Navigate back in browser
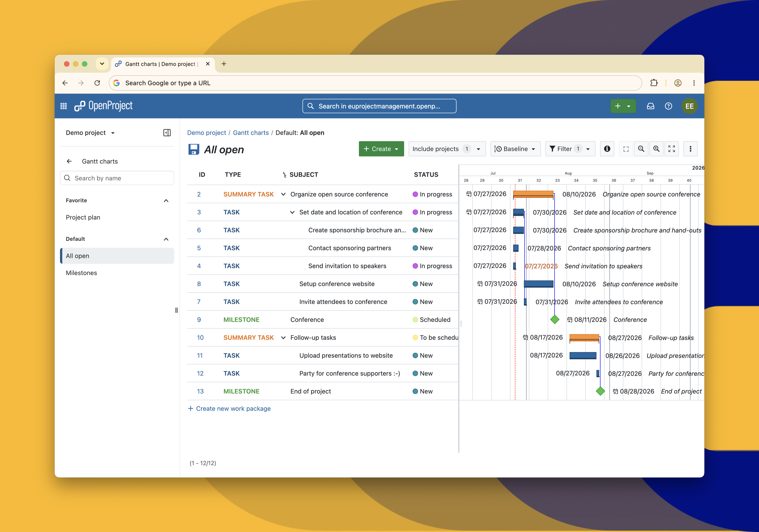 click(x=65, y=83)
